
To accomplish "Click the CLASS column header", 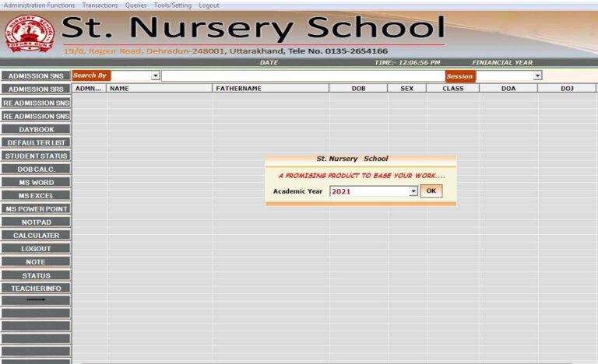I will 453,89.
